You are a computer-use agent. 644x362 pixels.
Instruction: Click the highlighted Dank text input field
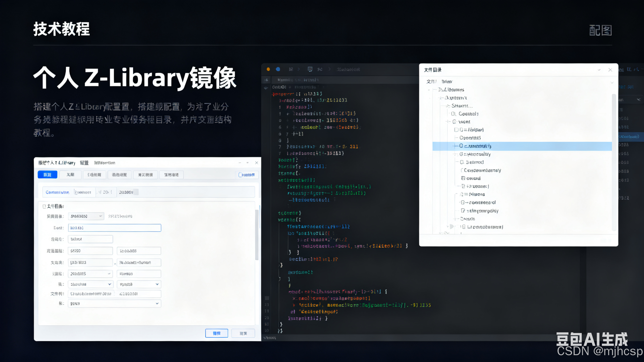(x=114, y=228)
